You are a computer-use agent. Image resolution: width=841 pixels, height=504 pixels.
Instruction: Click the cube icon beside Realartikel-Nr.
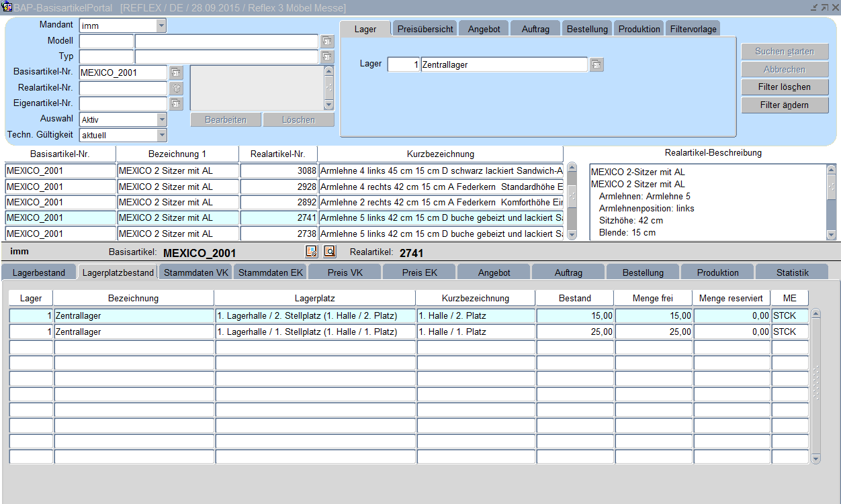point(176,88)
